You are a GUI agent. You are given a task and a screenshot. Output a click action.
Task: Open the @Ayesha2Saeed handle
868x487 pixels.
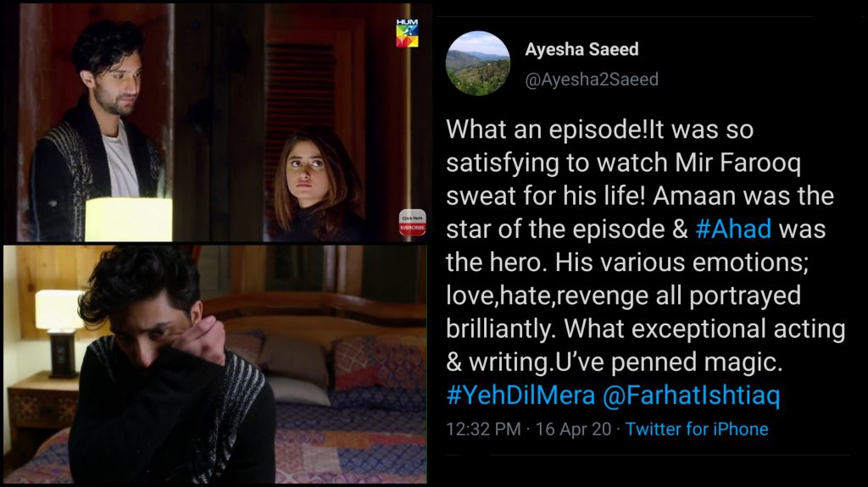click(x=592, y=80)
